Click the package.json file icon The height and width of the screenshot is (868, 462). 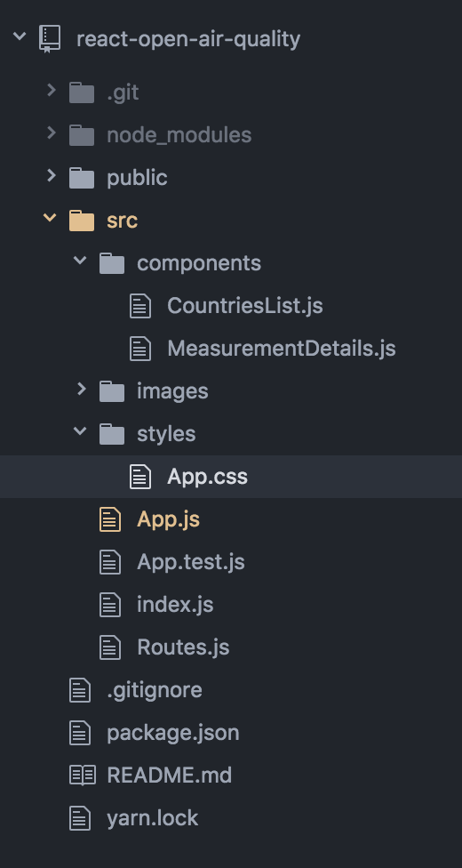point(80,733)
